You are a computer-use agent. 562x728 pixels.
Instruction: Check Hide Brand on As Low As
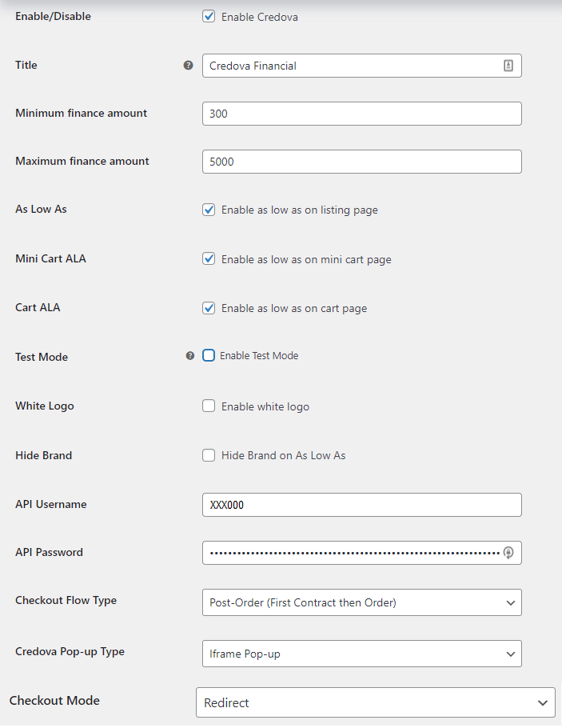[209, 455]
